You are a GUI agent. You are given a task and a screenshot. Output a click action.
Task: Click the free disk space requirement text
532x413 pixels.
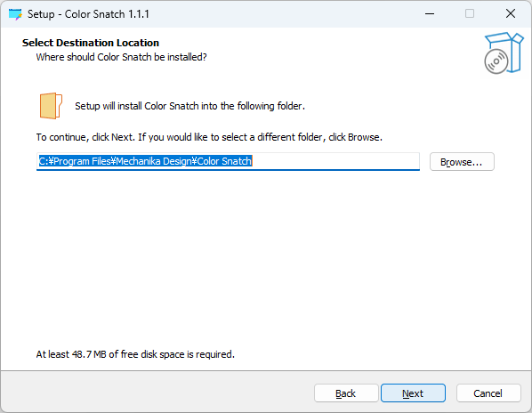point(135,354)
